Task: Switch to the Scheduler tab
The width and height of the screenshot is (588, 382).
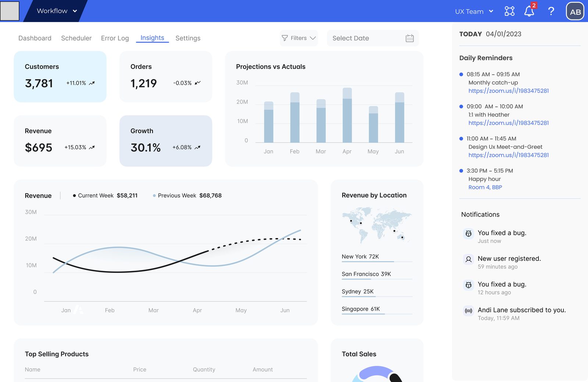Action: [76, 38]
